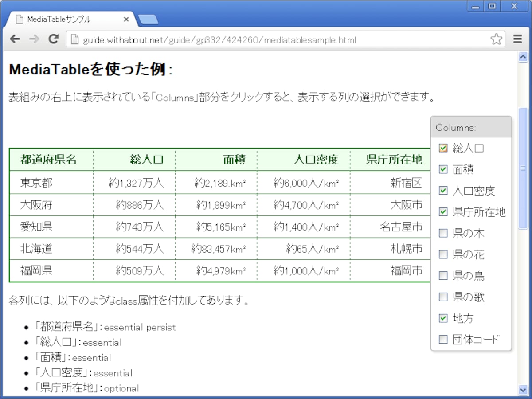The image size is (532, 399).
Task: Uncheck the 人口密度 column checkbox
Action: click(443, 191)
